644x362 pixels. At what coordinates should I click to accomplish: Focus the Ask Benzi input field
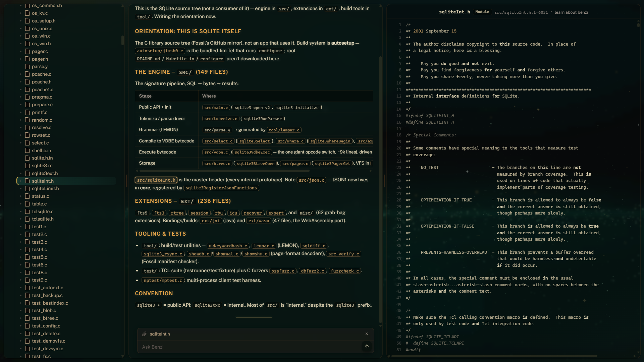point(250,347)
